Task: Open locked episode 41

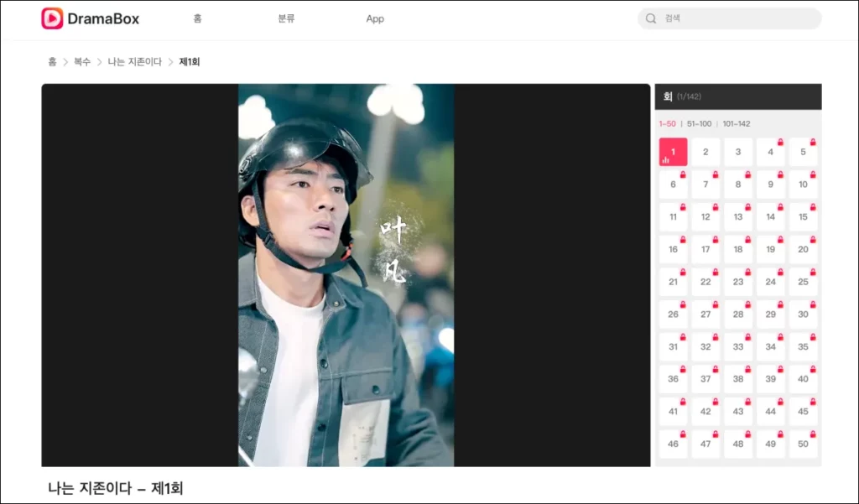Action: [674, 412]
